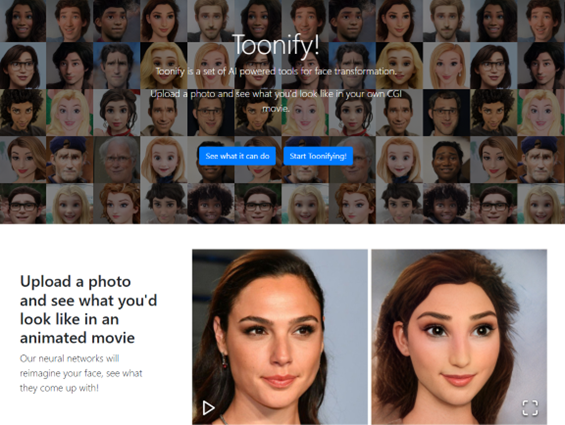Select the leftmost red-haired woman in the bottom row
This screenshot has width=565, height=425.
point(117,204)
